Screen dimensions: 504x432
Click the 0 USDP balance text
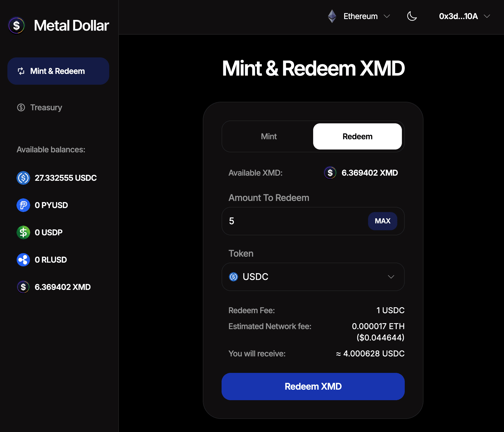49,232
